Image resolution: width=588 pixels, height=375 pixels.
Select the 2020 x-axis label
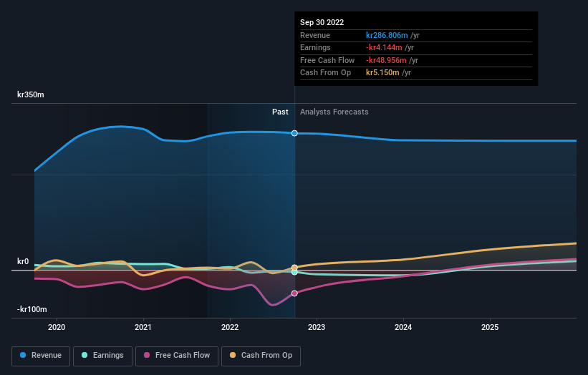coord(57,328)
